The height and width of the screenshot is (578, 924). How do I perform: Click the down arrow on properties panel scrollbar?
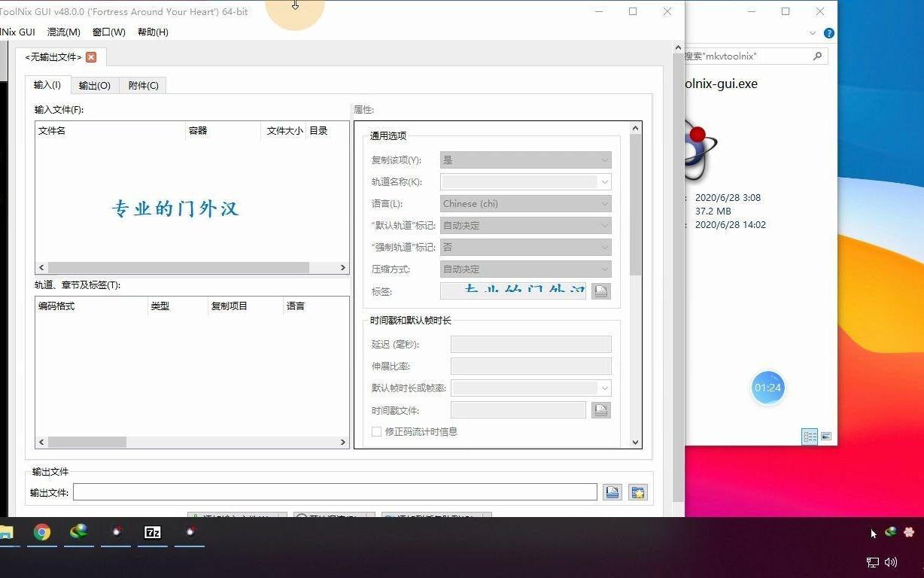tap(635, 443)
